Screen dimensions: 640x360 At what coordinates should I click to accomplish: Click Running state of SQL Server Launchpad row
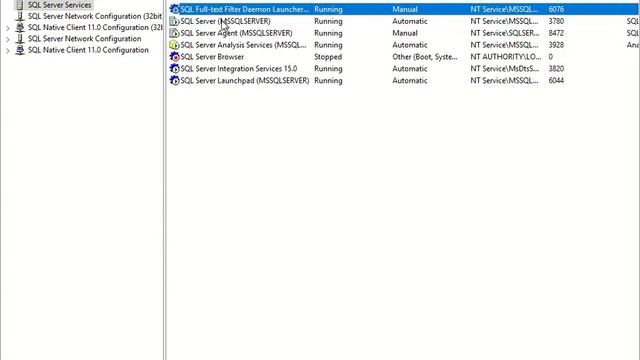coord(328,80)
